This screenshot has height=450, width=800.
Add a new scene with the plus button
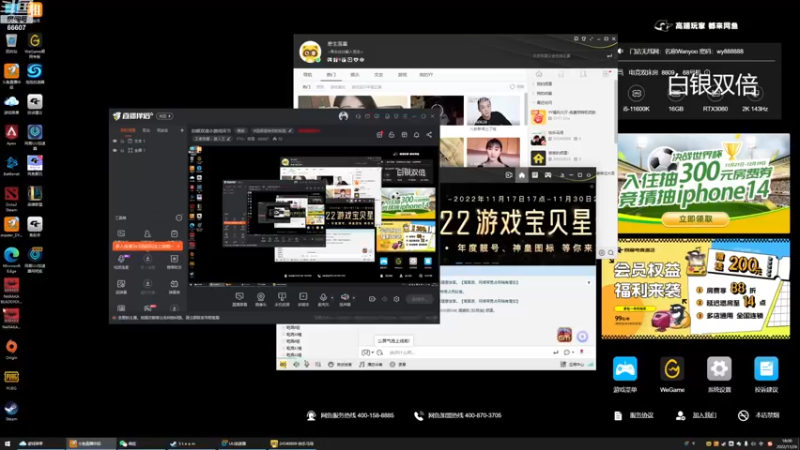tap(182, 131)
